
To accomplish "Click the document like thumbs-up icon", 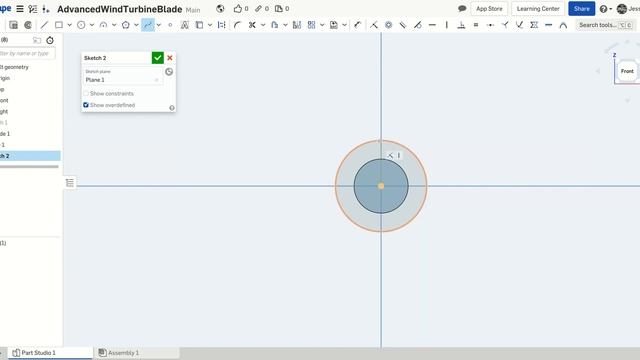I will click(x=238, y=9).
